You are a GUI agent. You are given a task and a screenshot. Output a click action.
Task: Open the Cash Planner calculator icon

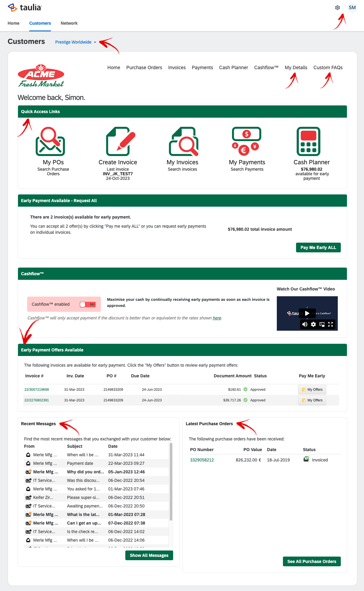pyautogui.click(x=309, y=141)
